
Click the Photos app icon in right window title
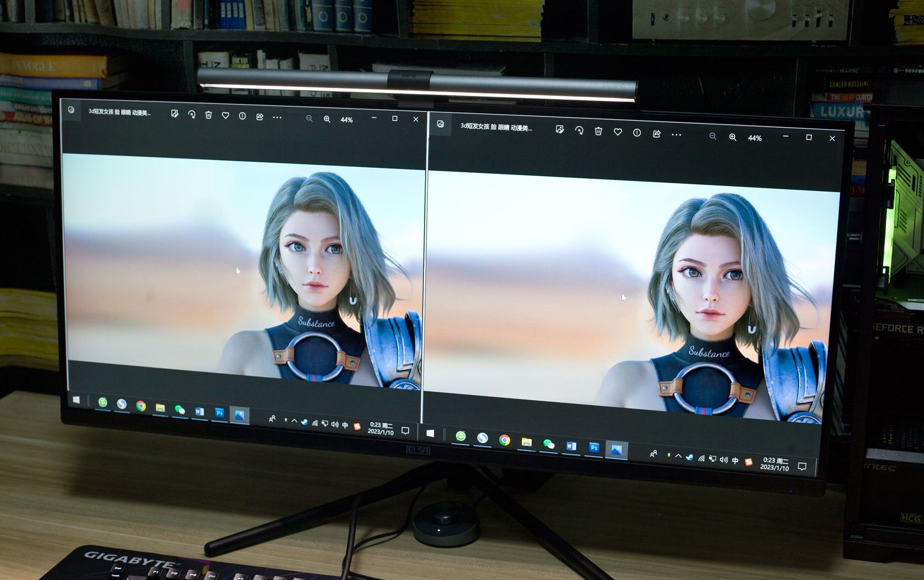(441, 124)
